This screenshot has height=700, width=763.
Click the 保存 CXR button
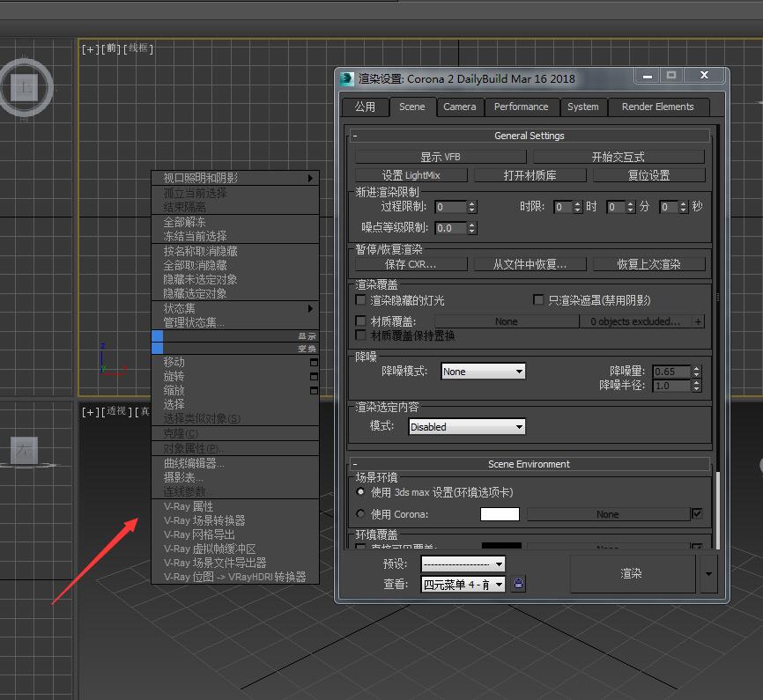coord(411,264)
